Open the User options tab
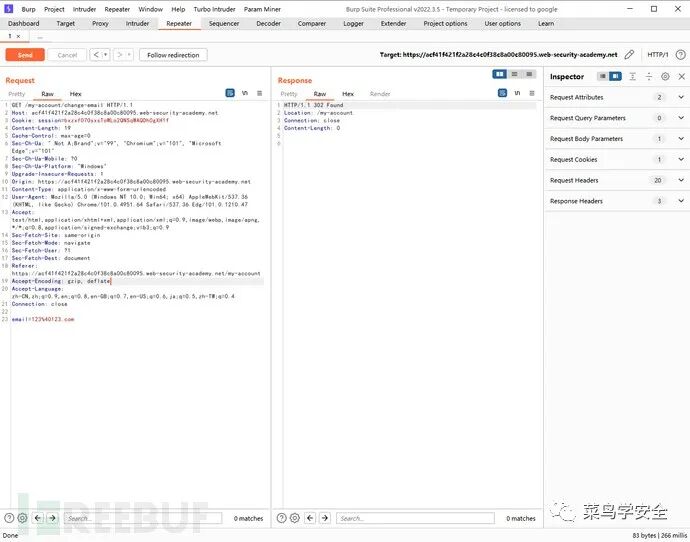This screenshot has width=690, height=542. [x=503, y=24]
